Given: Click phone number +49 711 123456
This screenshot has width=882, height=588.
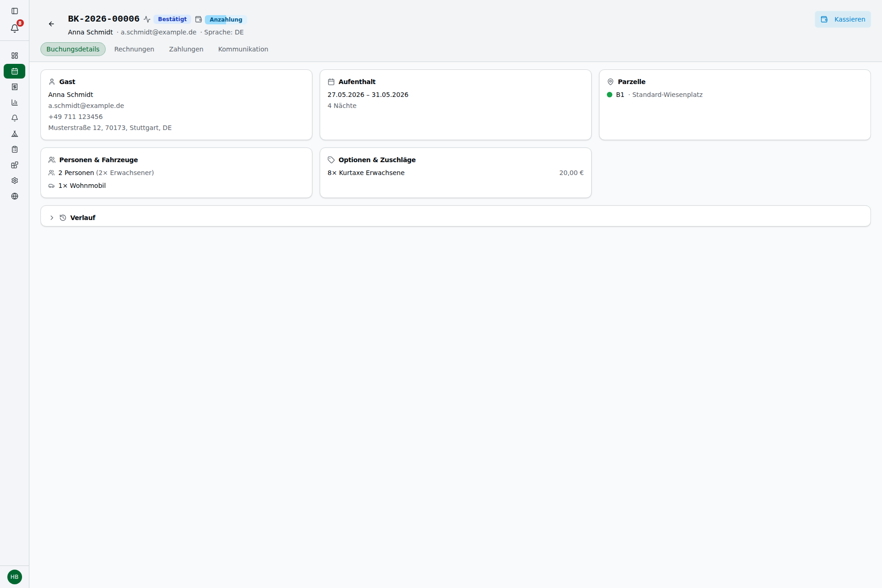Looking at the screenshot, I should coord(75,117).
